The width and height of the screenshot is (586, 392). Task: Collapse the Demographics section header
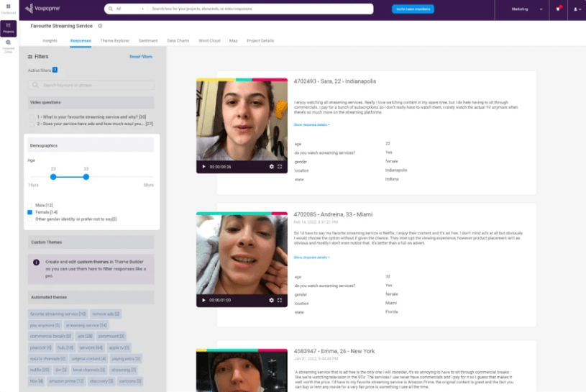[x=91, y=145]
